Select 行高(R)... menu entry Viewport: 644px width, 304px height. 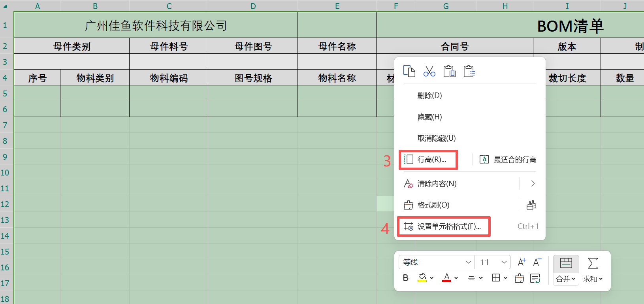tap(428, 160)
